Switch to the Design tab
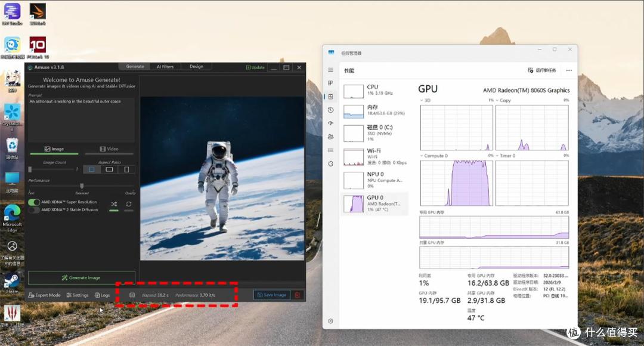644x346 pixels. [196, 67]
